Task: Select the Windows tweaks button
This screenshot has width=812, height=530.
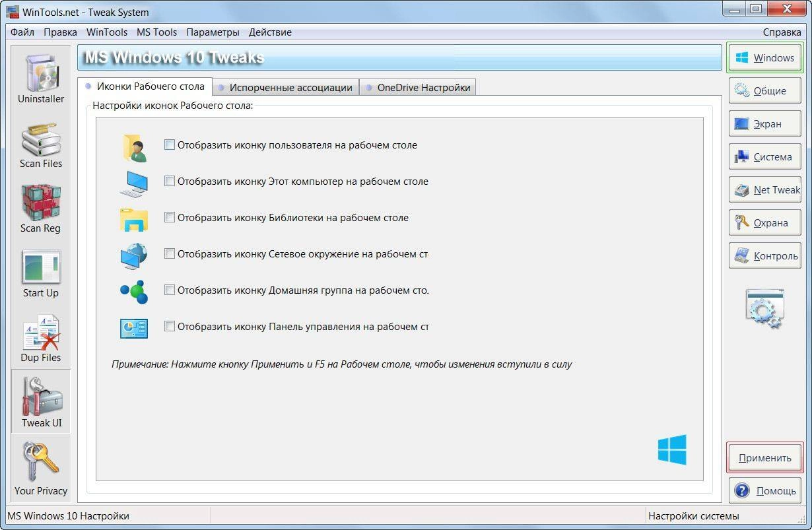Action: pos(764,57)
